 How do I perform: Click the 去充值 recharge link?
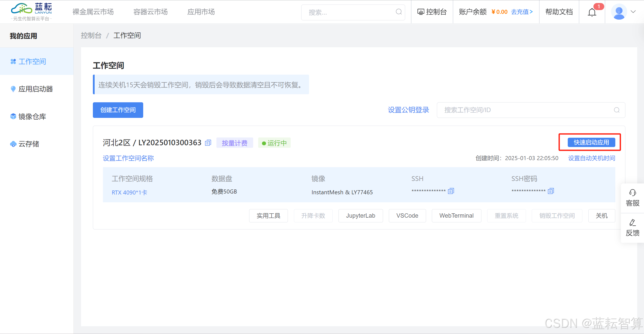click(522, 12)
